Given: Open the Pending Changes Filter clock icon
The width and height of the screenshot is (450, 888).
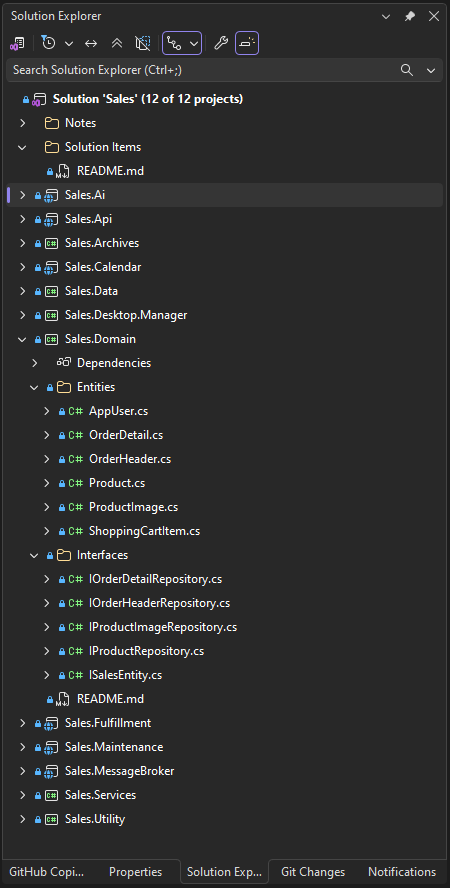Looking at the screenshot, I should [x=49, y=43].
